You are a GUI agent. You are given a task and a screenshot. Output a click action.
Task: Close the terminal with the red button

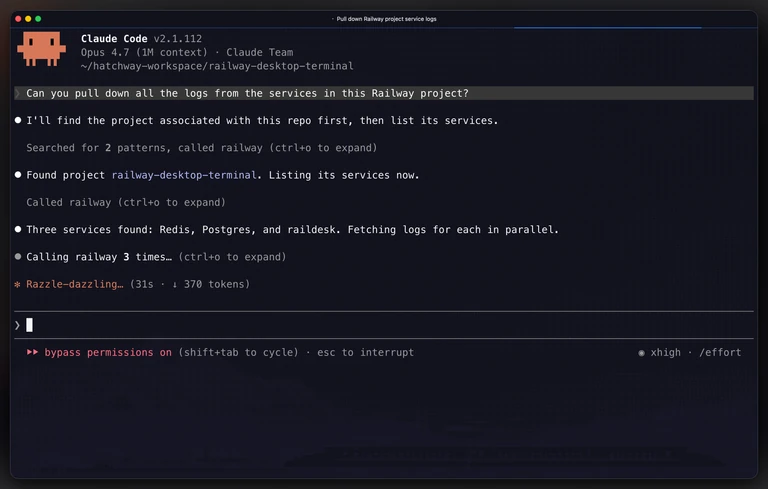[18, 19]
